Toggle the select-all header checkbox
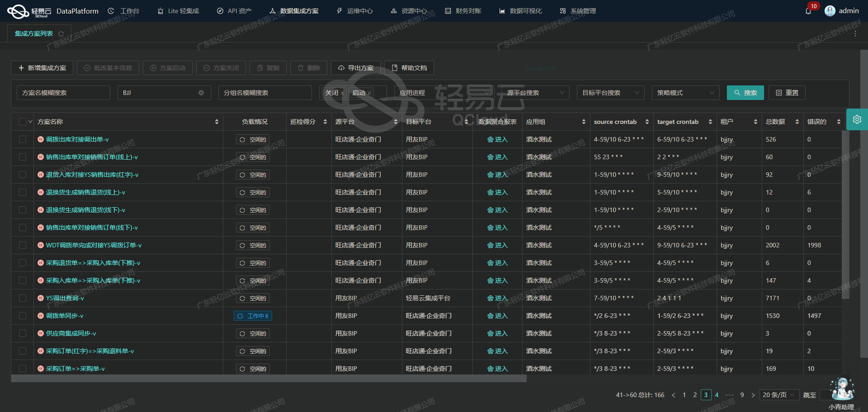 22,122
